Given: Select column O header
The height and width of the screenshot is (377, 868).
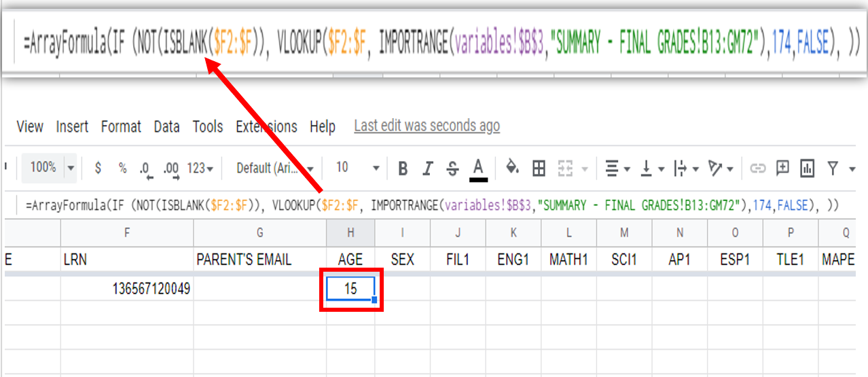Looking at the screenshot, I should (x=735, y=233).
